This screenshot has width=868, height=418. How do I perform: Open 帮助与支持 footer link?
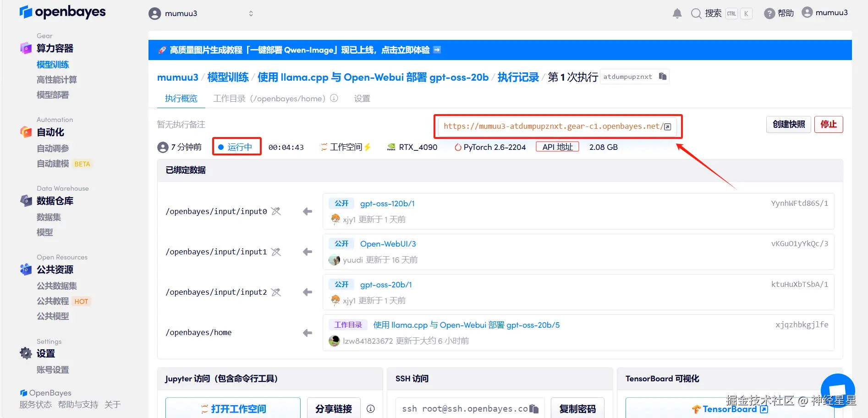[78, 404]
